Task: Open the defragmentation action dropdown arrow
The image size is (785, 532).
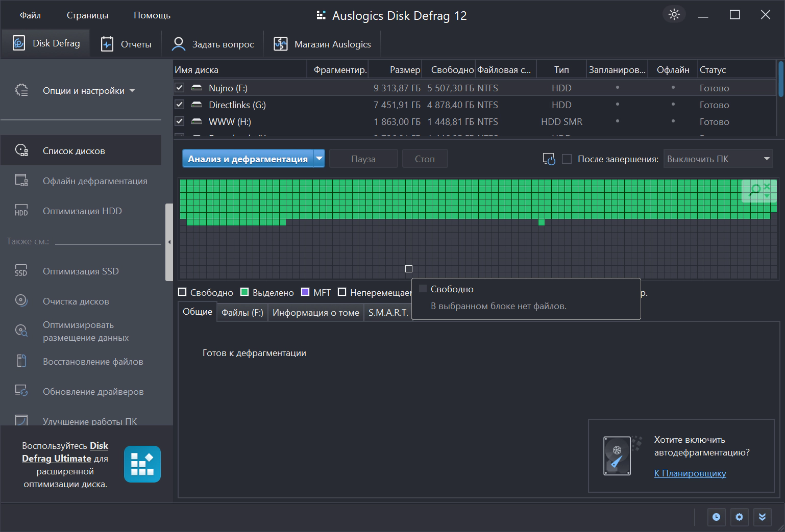Action: click(319, 159)
